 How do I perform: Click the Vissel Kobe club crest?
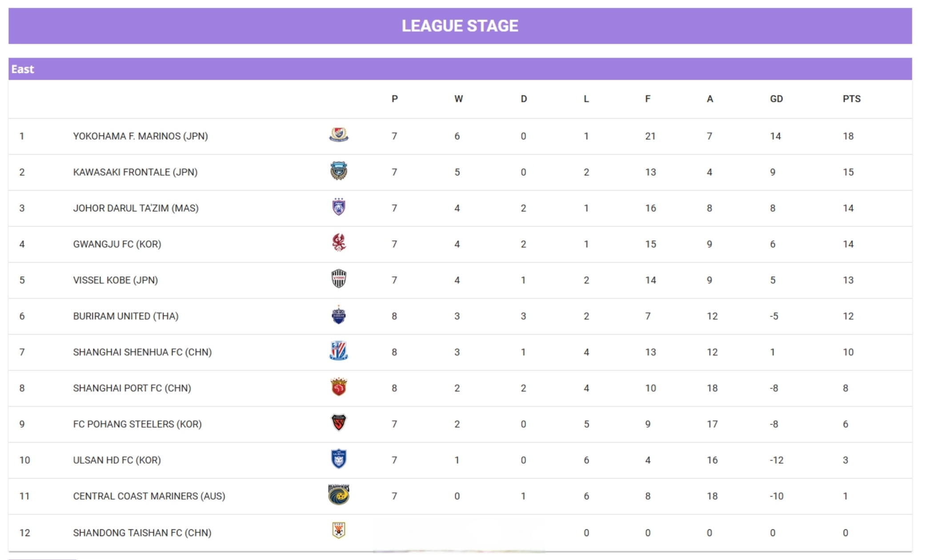click(x=339, y=279)
